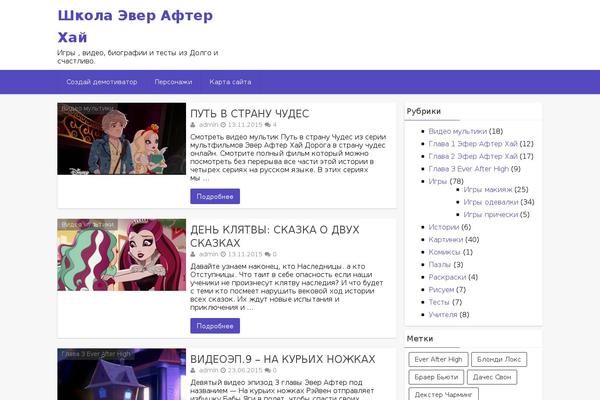Open Глава 1 Эфер Афтер Хай category
The image size is (600, 400).
(x=473, y=144)
